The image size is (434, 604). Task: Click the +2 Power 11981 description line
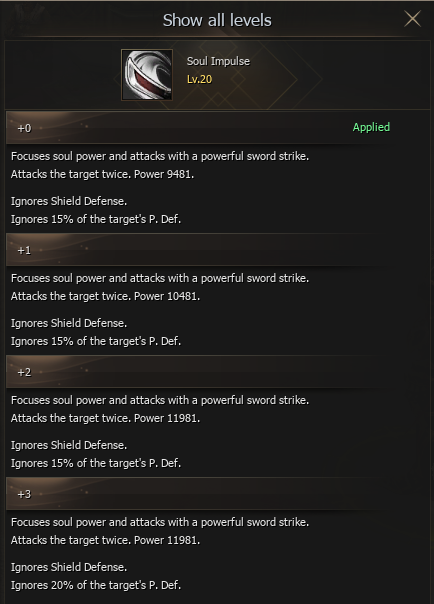pos(106,418)
